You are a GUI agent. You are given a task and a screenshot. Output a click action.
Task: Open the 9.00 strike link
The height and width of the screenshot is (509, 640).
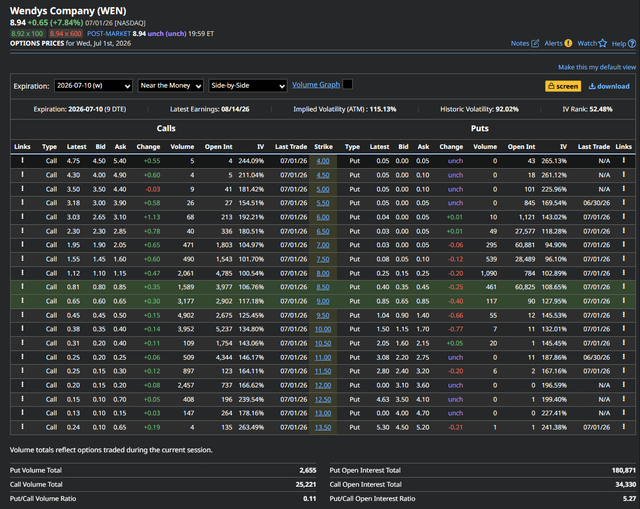(323, 301)
